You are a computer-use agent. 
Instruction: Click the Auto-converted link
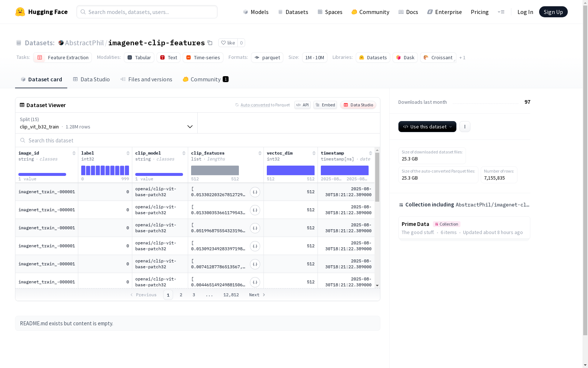(x=255, y=105)
